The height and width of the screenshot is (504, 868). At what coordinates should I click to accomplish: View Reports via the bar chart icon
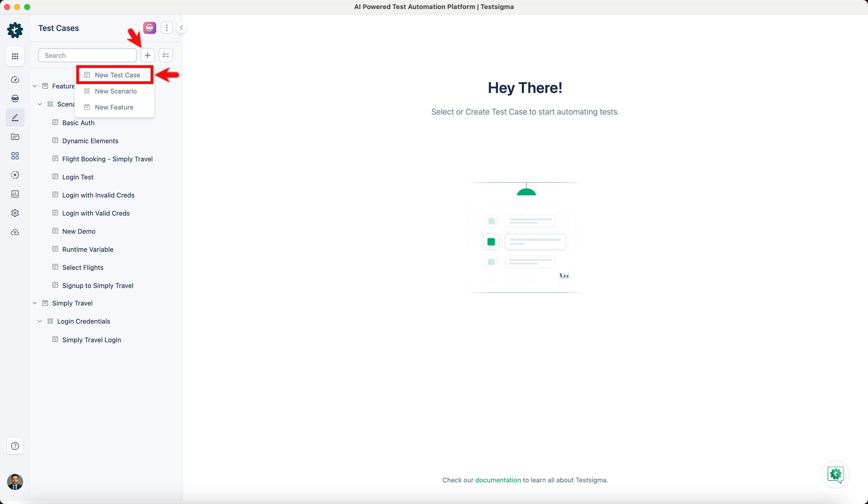pyautogui.click(x=15, y=194)
